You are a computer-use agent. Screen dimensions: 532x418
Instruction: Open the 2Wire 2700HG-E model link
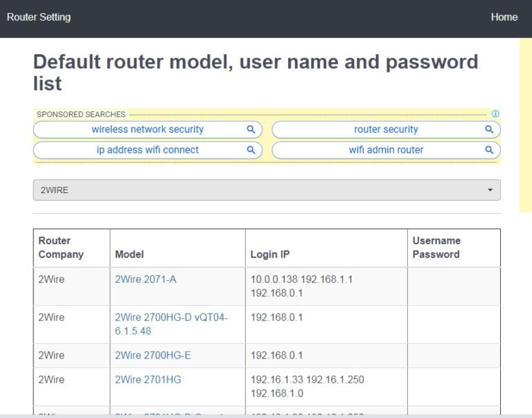point(153,355)
